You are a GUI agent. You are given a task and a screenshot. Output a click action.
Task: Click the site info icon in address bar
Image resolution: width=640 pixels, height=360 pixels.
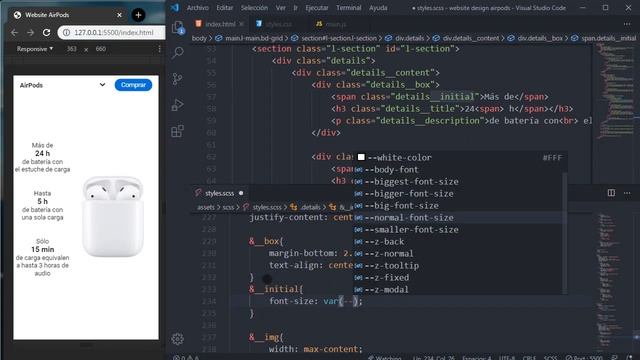(67, 32)
